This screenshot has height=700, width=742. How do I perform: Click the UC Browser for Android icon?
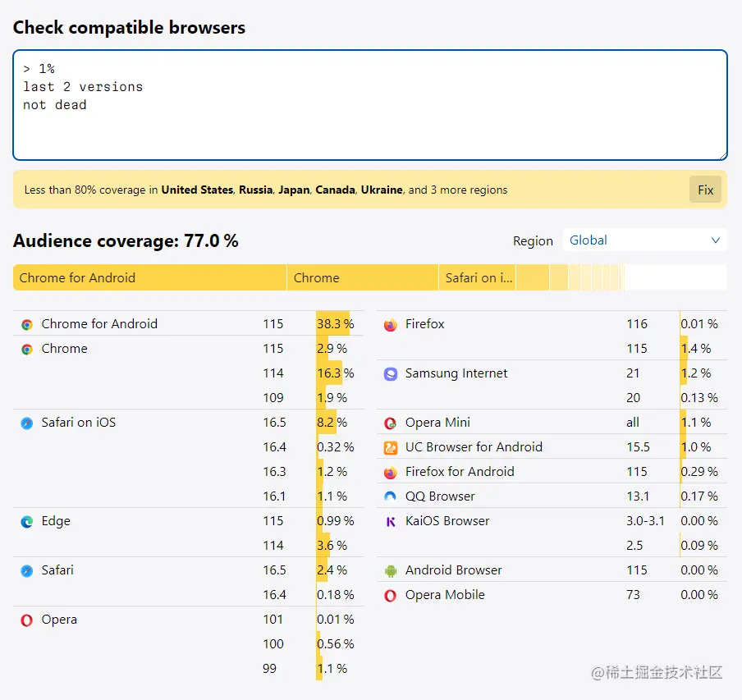click(391, 447)
